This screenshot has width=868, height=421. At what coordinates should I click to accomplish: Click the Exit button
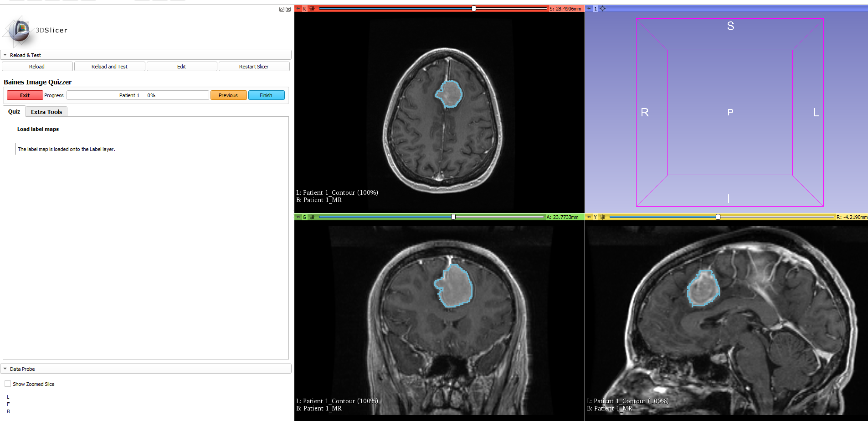25,95
